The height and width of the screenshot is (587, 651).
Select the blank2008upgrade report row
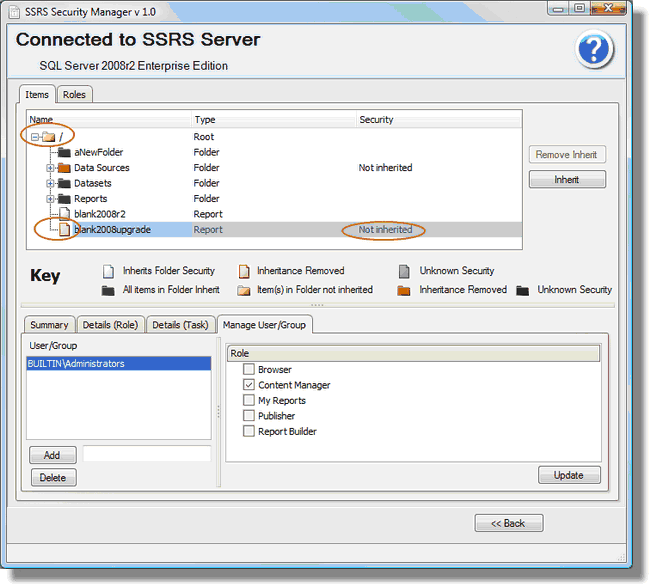pos(274,229)
